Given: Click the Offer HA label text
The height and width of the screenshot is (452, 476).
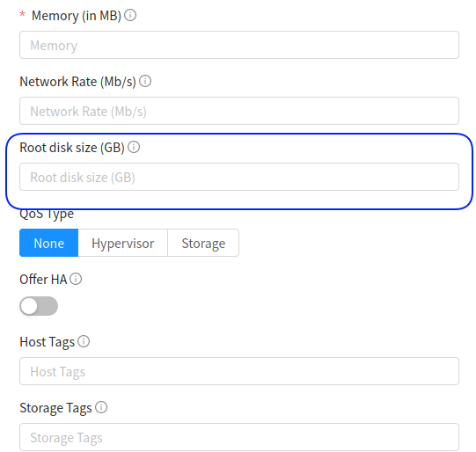Looking at the screenshot, I should pos(43,280).
